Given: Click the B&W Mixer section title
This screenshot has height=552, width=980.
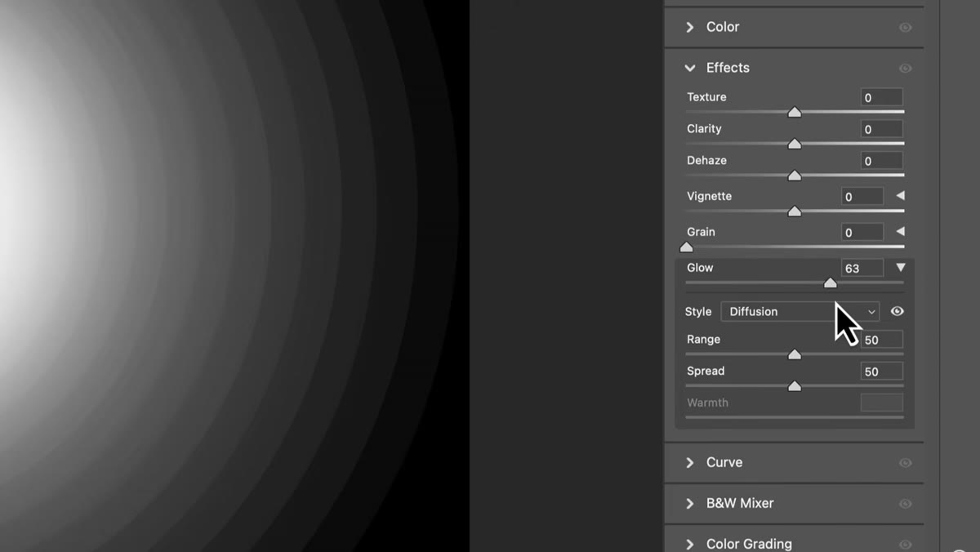Looking at the screenshot, I should tap(740, 503).
